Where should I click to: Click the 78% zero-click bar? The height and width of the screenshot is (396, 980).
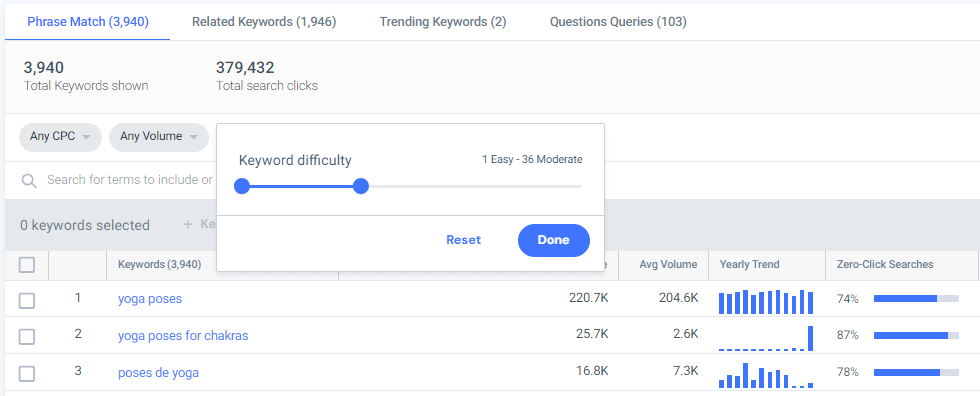[x=916, y=372]
